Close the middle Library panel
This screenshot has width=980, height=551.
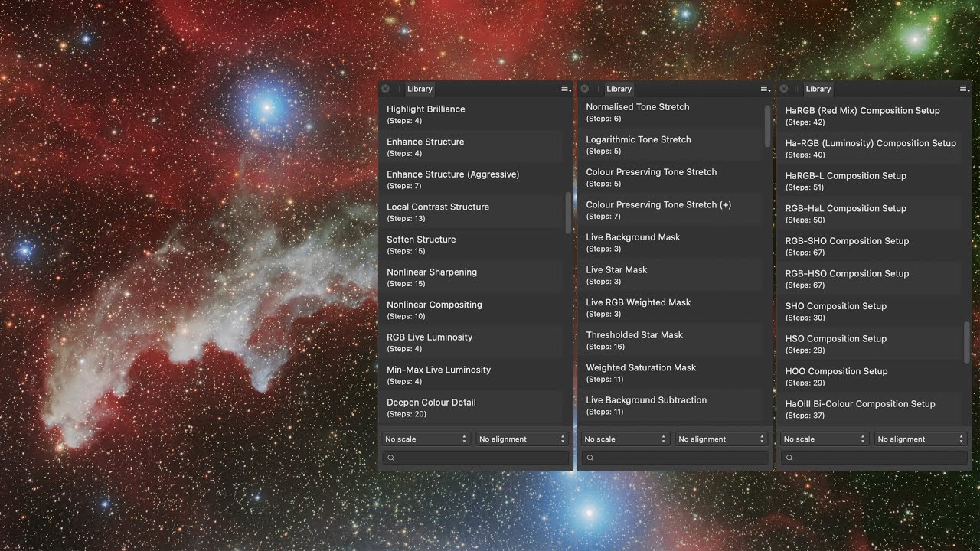(x=584, y=89)
